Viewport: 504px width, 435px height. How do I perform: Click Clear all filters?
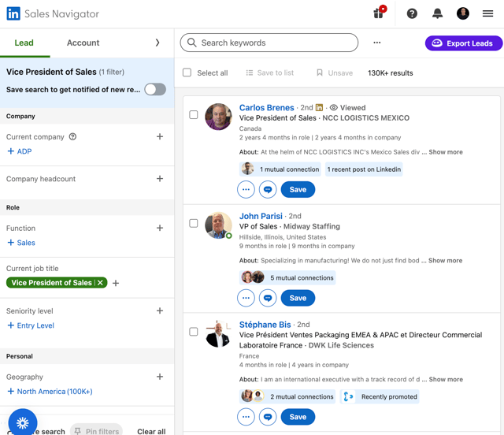(x=151, y=431)
